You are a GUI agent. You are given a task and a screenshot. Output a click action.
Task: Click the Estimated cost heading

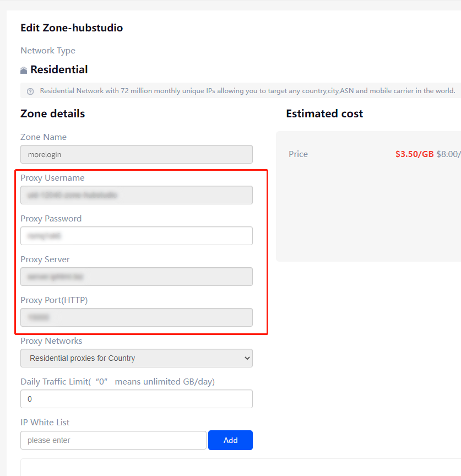(x=324, y=113)
